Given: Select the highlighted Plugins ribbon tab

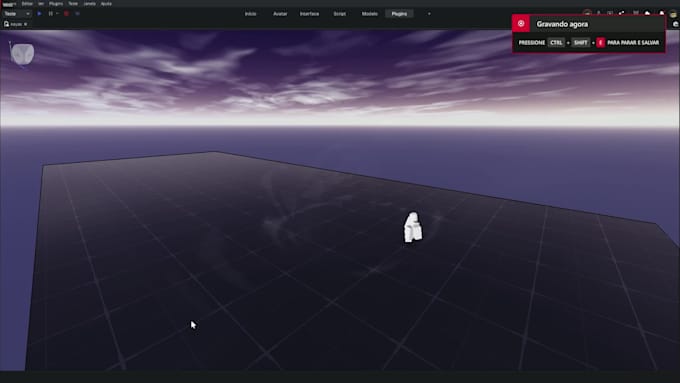Looking at the screenshot, I should point(399,14).
